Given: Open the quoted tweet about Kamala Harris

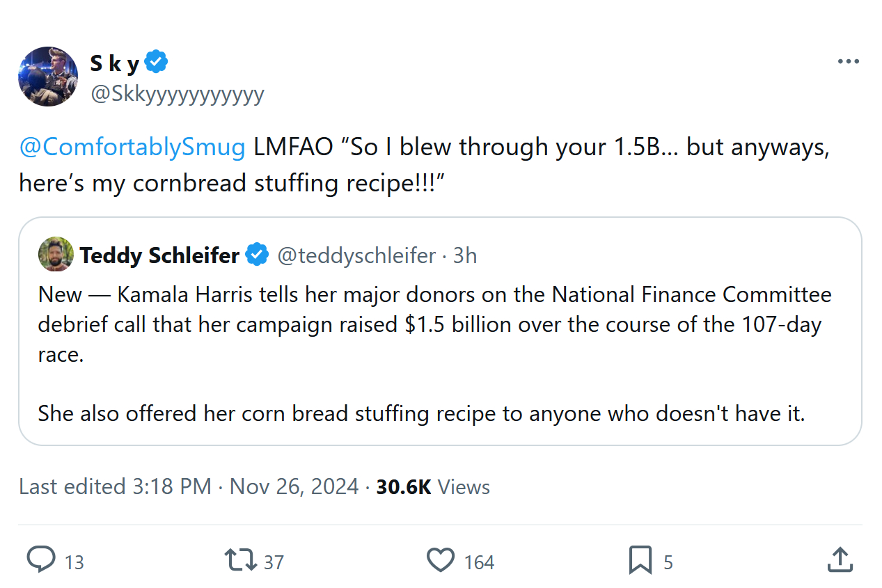Looking at the screenshot, I should (x=440, y=355).
